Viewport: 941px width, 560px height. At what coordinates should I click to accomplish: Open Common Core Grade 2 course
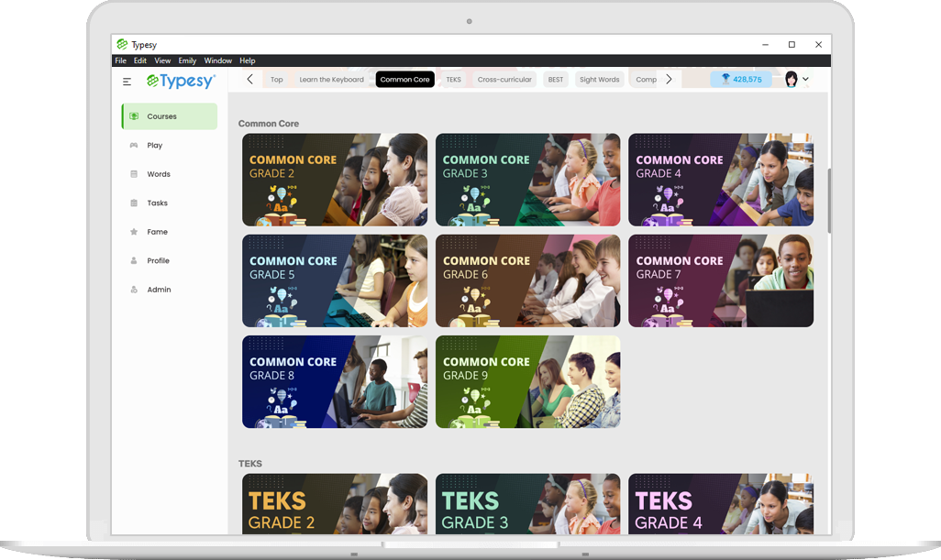click(x=335, y=180)
